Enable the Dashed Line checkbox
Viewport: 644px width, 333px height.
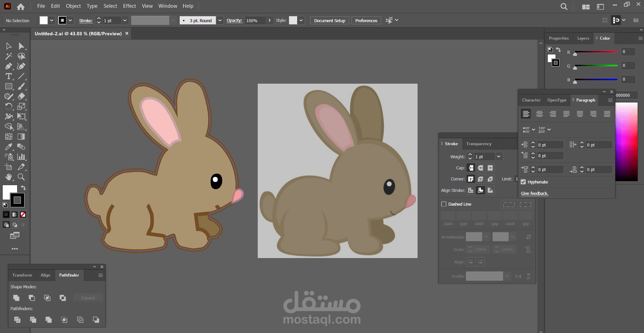tap(444, 204)
